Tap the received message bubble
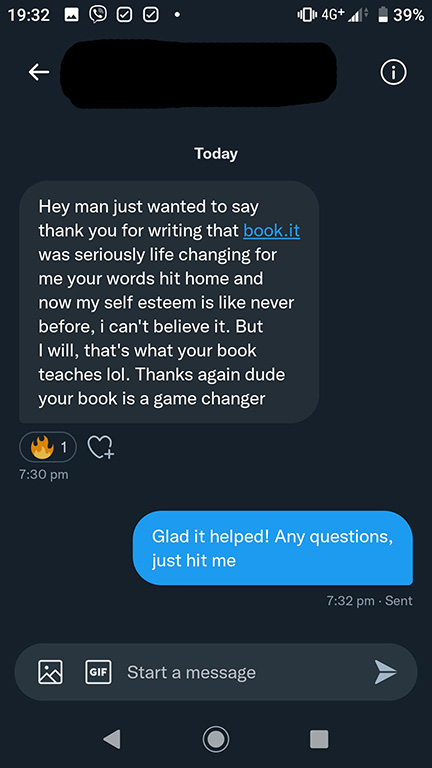Screen dimensions: 432x768 coord(169,302)
